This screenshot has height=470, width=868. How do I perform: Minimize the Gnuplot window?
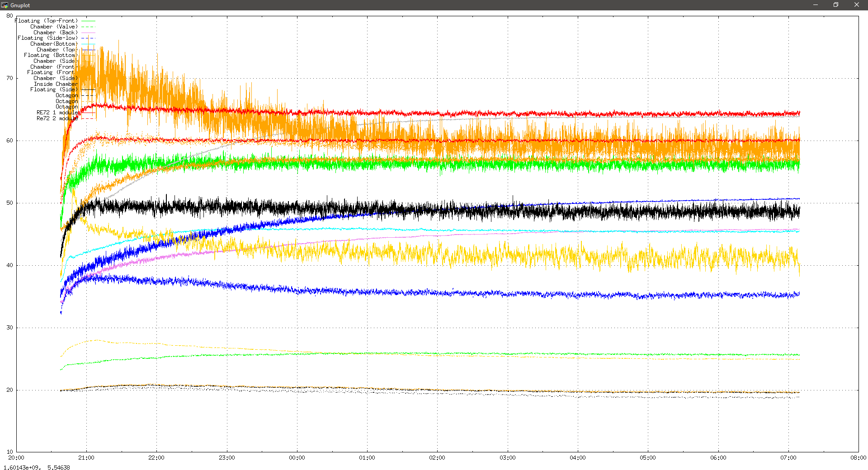816,5
